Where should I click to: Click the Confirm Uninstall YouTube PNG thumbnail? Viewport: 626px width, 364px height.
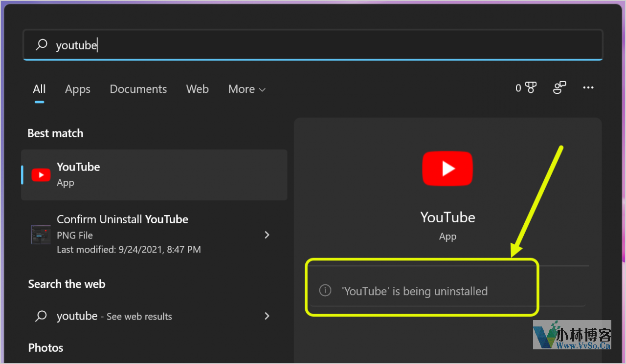point(41,235)
